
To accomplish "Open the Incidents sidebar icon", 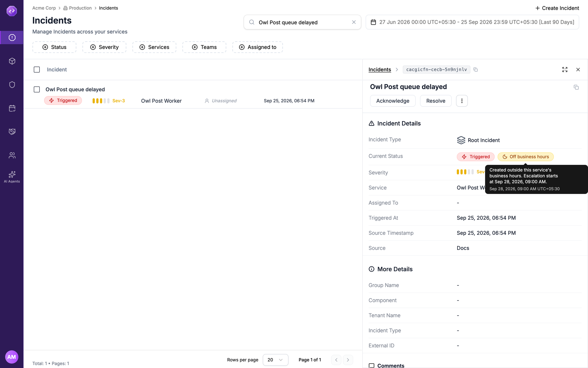I will (12, 38).
